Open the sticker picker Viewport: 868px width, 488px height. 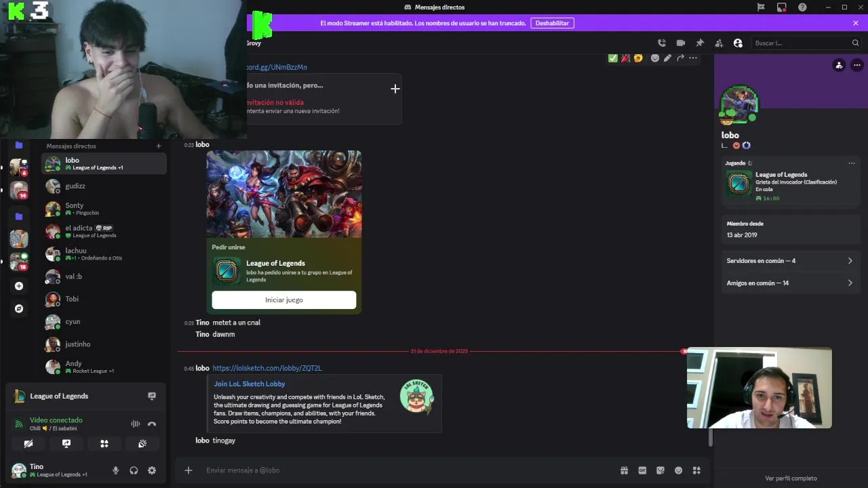pos(660,470)
